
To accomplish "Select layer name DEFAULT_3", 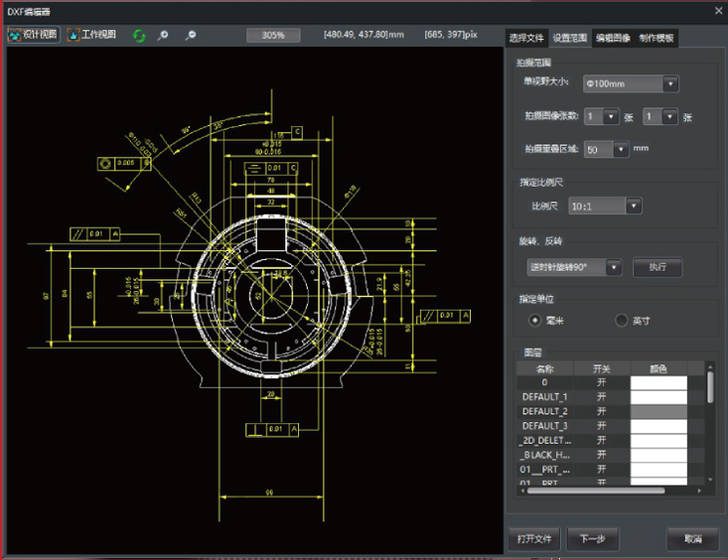I will click(x=545, y=426).
